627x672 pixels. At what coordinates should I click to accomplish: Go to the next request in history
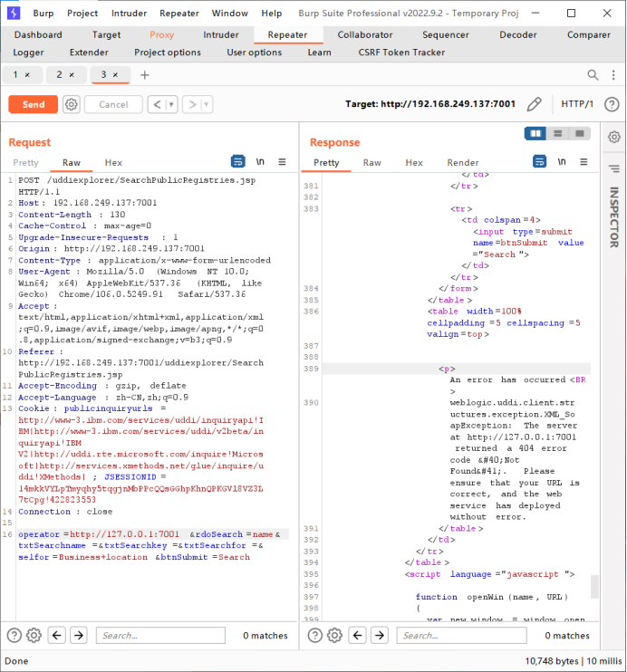click(193, 104)
